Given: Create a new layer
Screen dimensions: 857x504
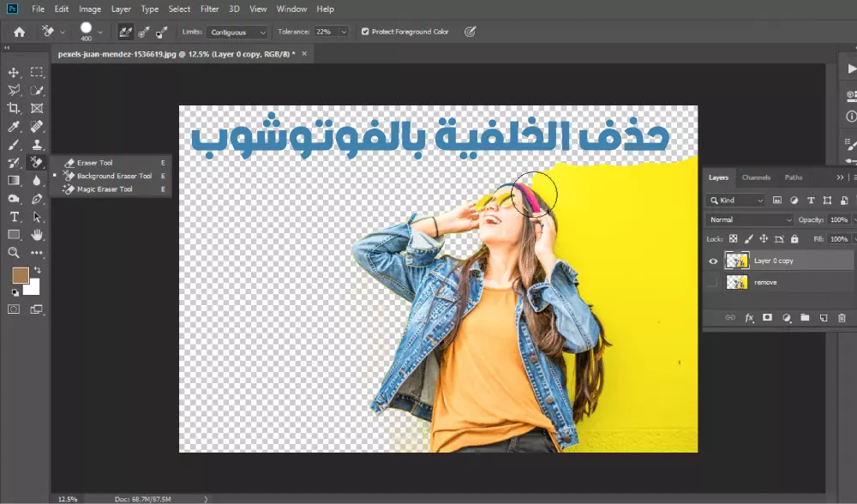Looking at the screenshot, I should click(x=824, y=318).
